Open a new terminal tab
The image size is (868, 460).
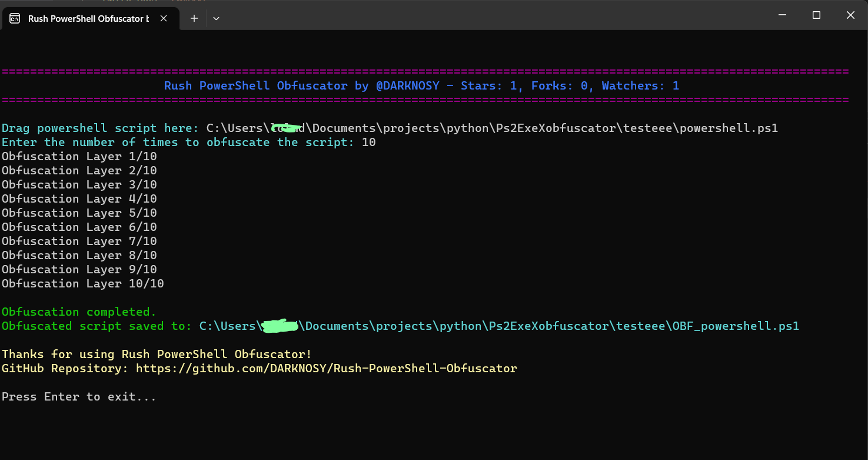coord(194,18)
